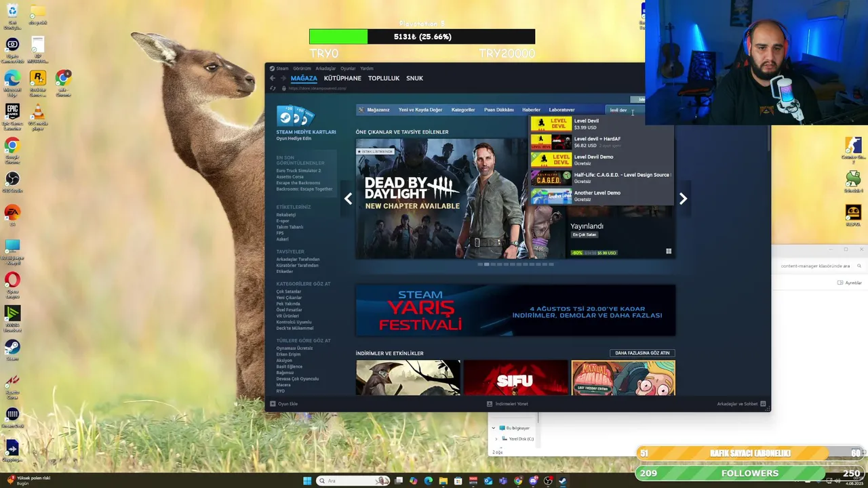The width and height of the screenshot is (868, 488).
Task: Click DAHA FAZLASINA GÖZ ATIN button
Action: pyautogui.click(x=642, y=353)
